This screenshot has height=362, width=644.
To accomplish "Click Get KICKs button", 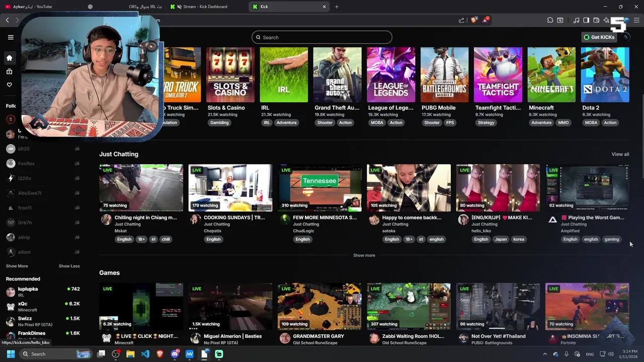I will [x=599, y=37].
